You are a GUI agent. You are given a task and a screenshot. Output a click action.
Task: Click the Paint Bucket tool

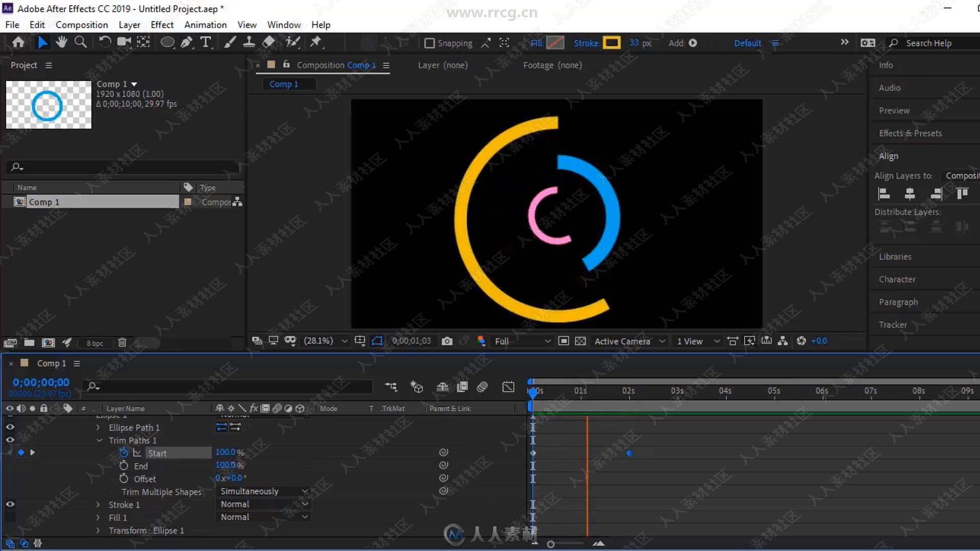(x=269, y=42)
